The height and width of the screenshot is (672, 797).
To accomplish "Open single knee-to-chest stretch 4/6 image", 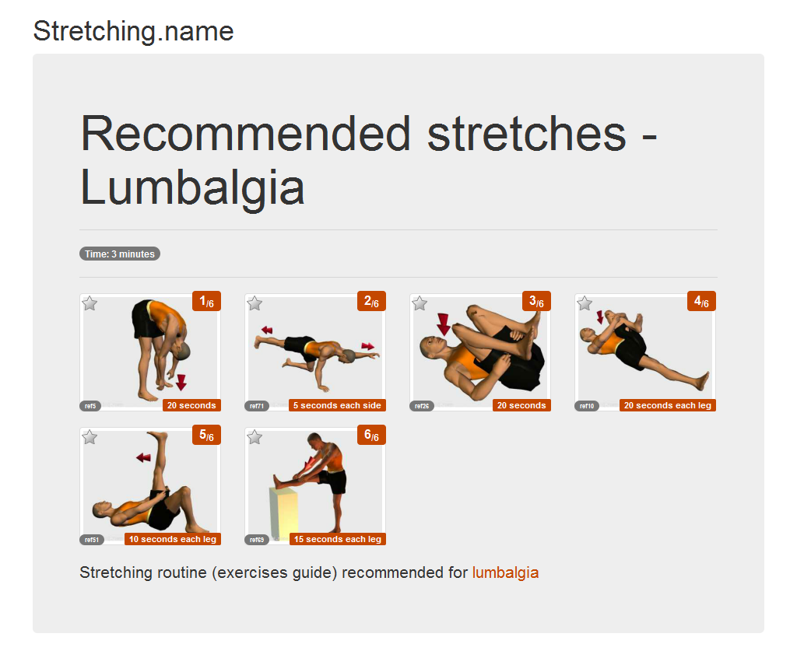I will [645, 350].
